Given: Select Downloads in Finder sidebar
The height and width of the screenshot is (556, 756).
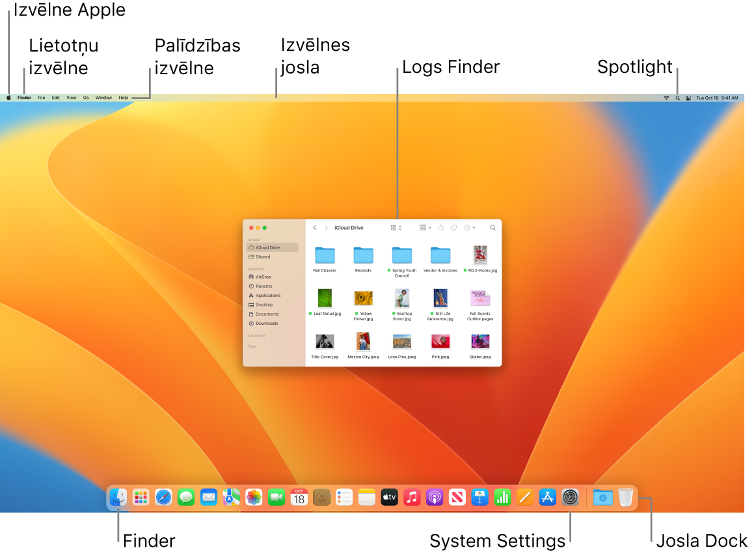Looking at the screenshot, I should pyautogui.click(x=272, y=324).
